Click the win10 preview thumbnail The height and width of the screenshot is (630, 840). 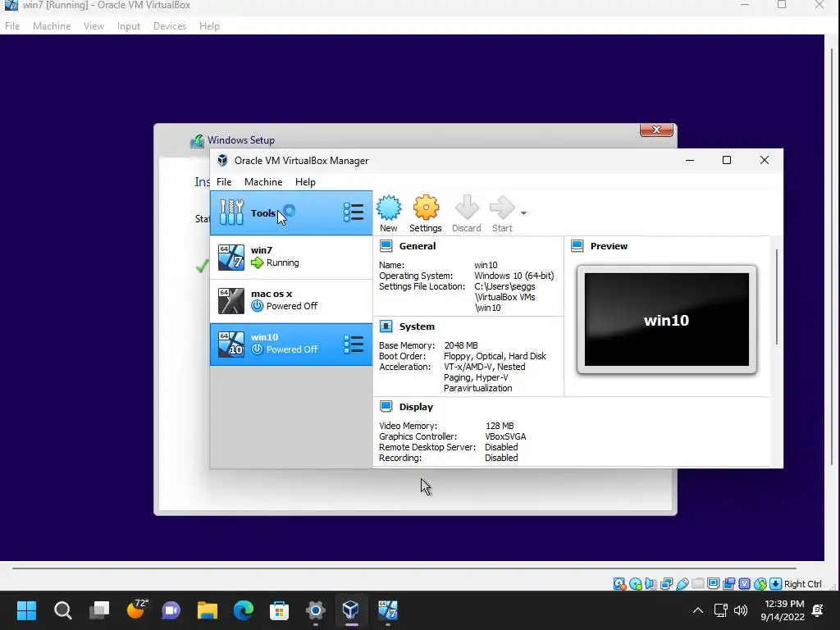click(x=667, y=320)
